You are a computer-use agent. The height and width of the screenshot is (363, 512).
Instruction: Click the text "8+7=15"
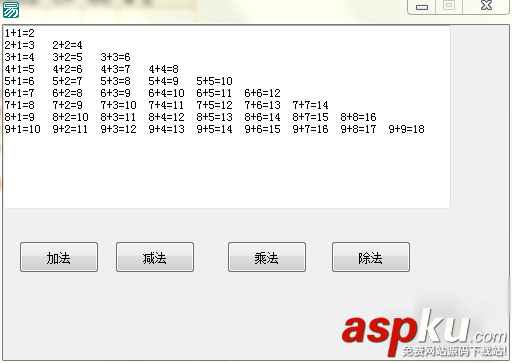pyautogui.click(x=310, y=117)
